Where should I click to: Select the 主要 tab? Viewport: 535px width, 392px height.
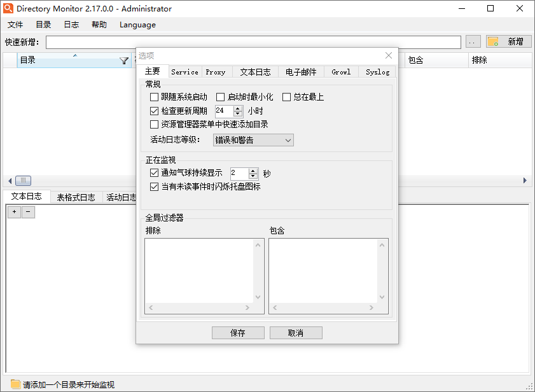pos(153,71)
